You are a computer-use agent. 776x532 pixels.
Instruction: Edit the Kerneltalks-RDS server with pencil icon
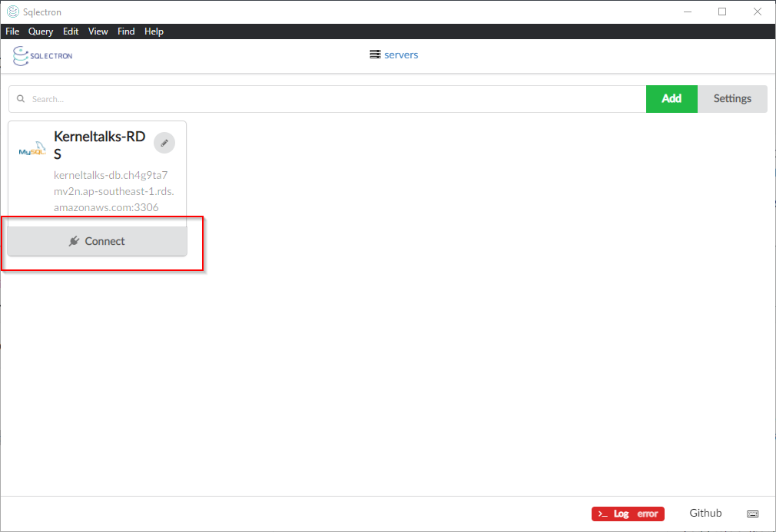pyautogui.click(x=164, y=143)
